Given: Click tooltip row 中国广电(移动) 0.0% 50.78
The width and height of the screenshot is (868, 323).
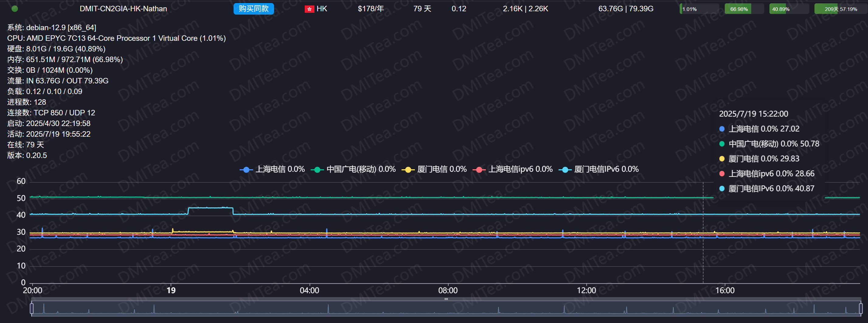Looking at the screenshot, I should (769, 144).
